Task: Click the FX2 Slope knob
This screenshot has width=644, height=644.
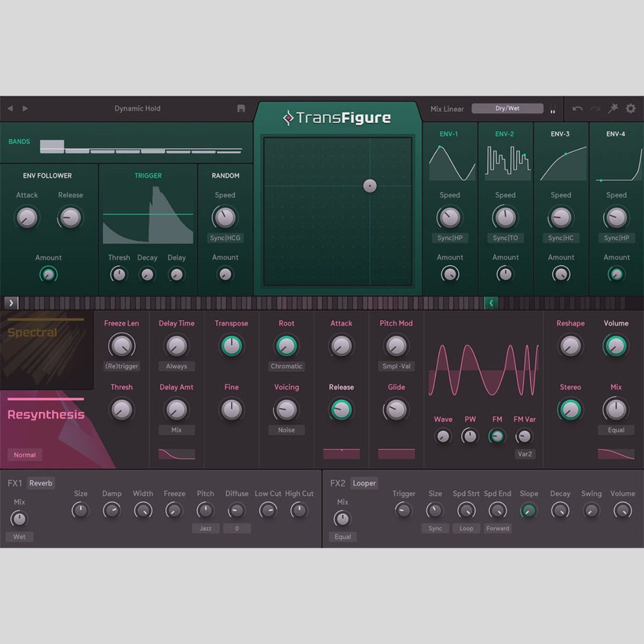Action: point(529,510)
